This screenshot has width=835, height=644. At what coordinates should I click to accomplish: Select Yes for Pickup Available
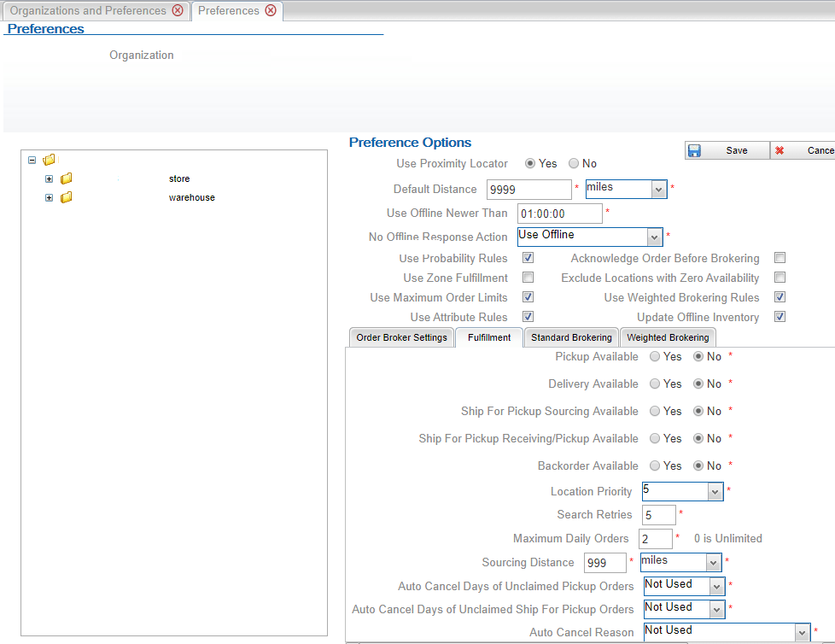[652, 356]
